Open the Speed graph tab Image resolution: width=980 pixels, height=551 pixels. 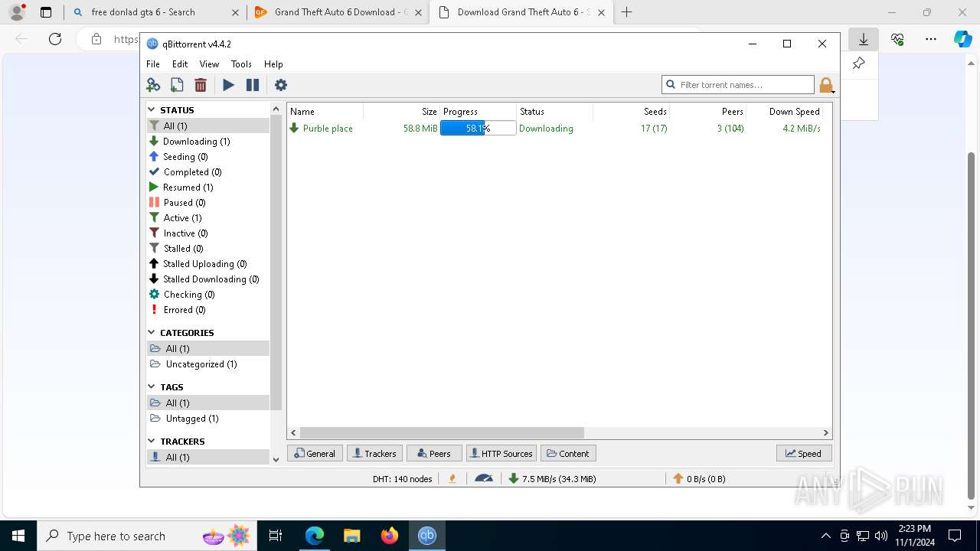804,453
